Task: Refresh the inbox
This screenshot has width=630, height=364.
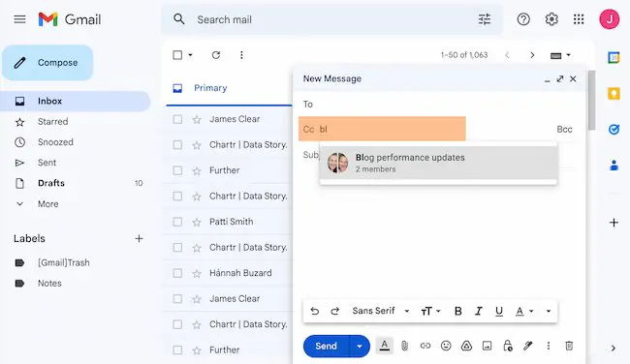Action: (216, 55)
